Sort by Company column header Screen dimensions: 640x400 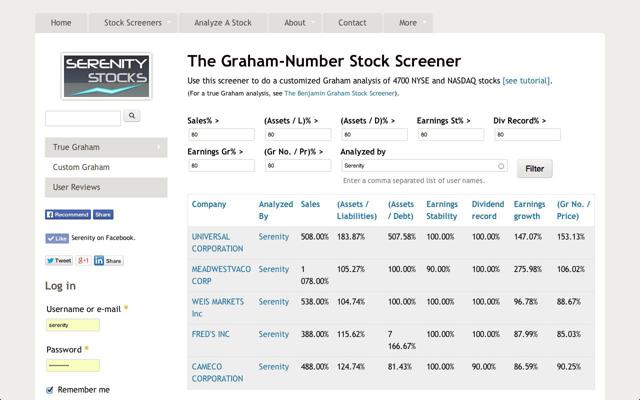pos(209,204)
